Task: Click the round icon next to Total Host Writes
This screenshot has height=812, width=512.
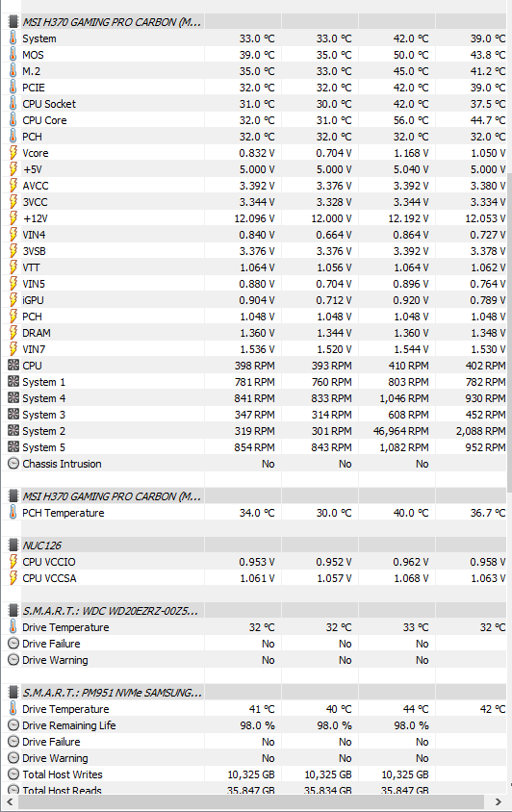Action: (x=13, y=774)
